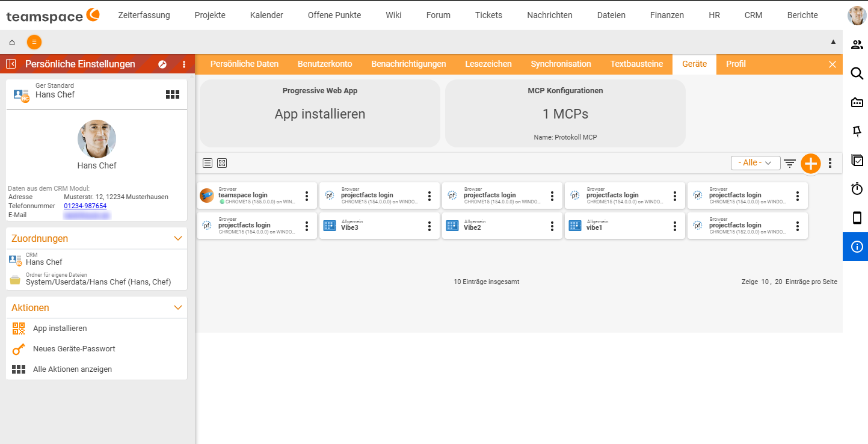Open the MCP Konfigurationen tile

click(x=565, y=113)
